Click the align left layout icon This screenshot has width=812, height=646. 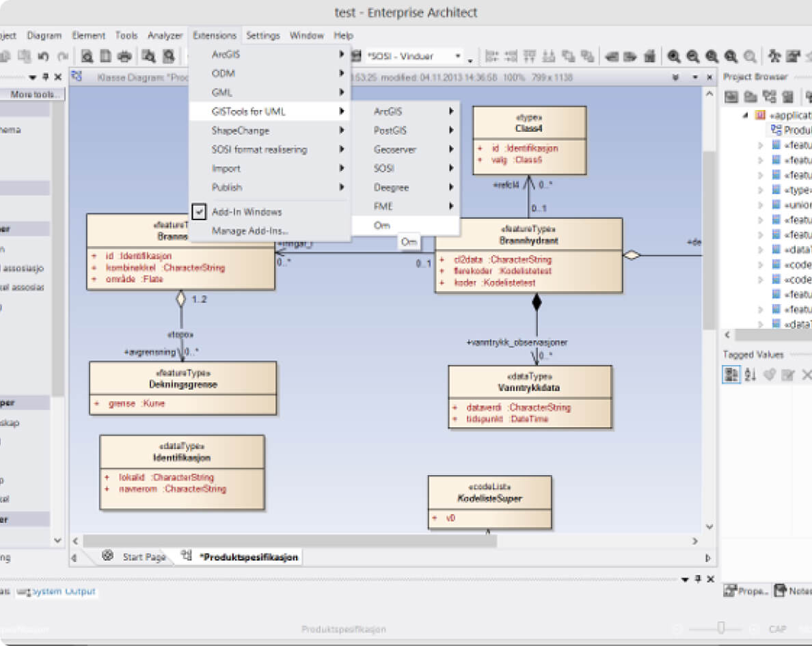click(x=491, y=56)
